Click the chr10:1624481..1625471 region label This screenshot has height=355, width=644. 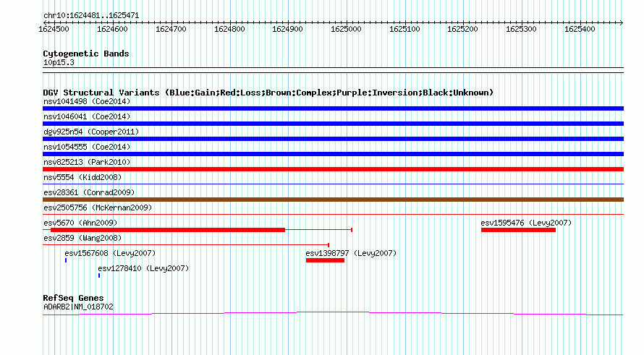pyautogui.click(x=91, y=16)
